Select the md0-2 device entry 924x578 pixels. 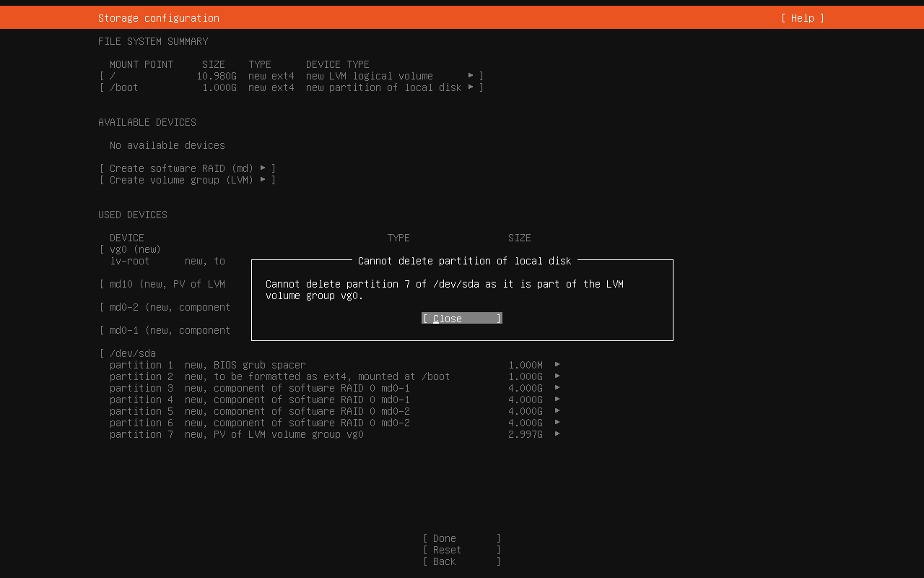point(170,307)
